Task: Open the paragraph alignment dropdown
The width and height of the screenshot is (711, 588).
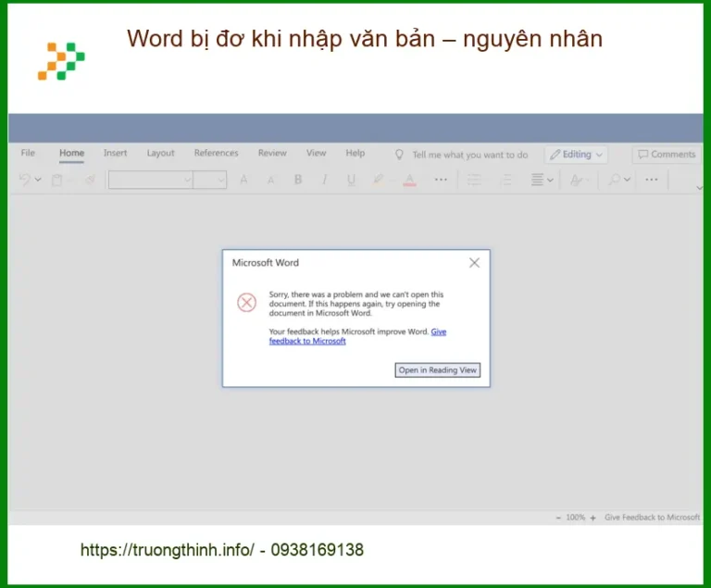Action: (543, 180)
